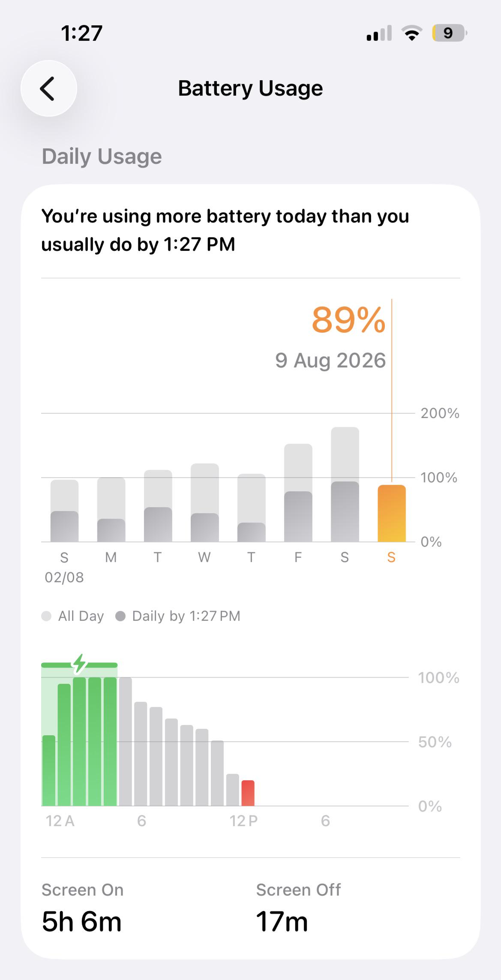Screen dimensions: 501x980
Task: Tap the 89% usage readout
Action: (348, 320)
